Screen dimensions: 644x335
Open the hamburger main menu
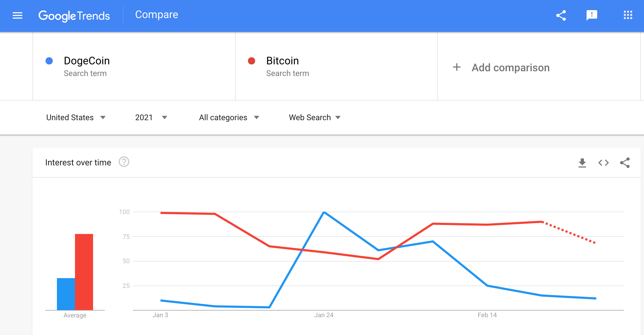tap(18, 16)
